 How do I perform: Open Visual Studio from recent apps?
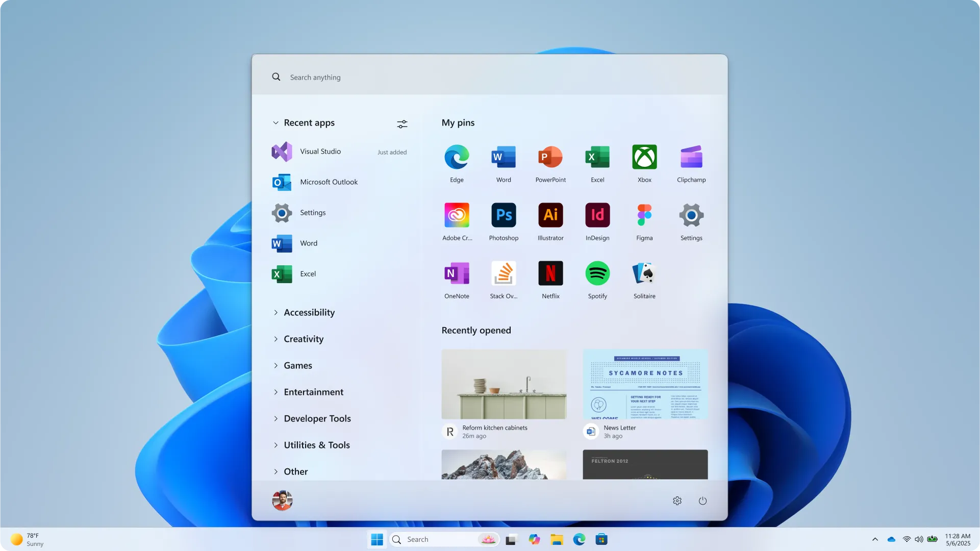coord(320,151)
